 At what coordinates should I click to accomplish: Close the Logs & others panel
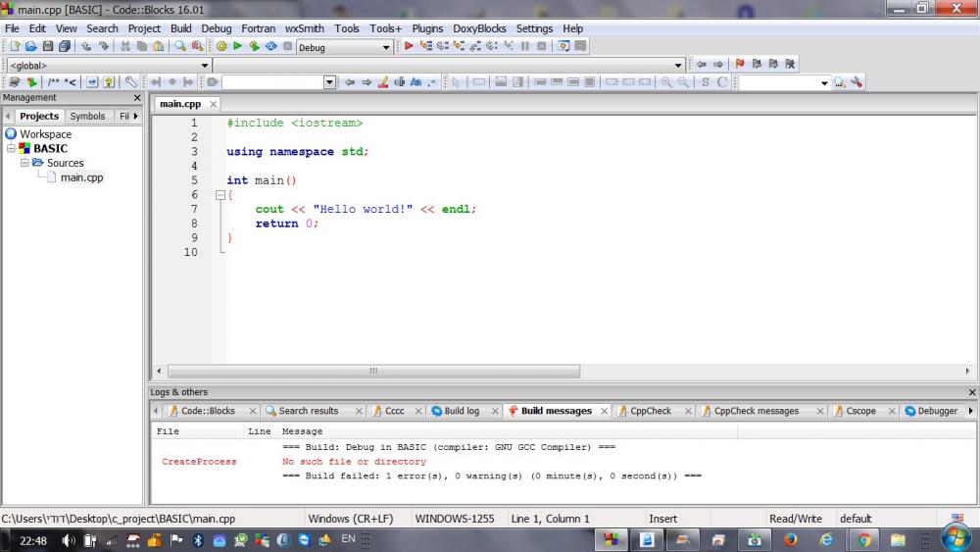pos(972,392)
